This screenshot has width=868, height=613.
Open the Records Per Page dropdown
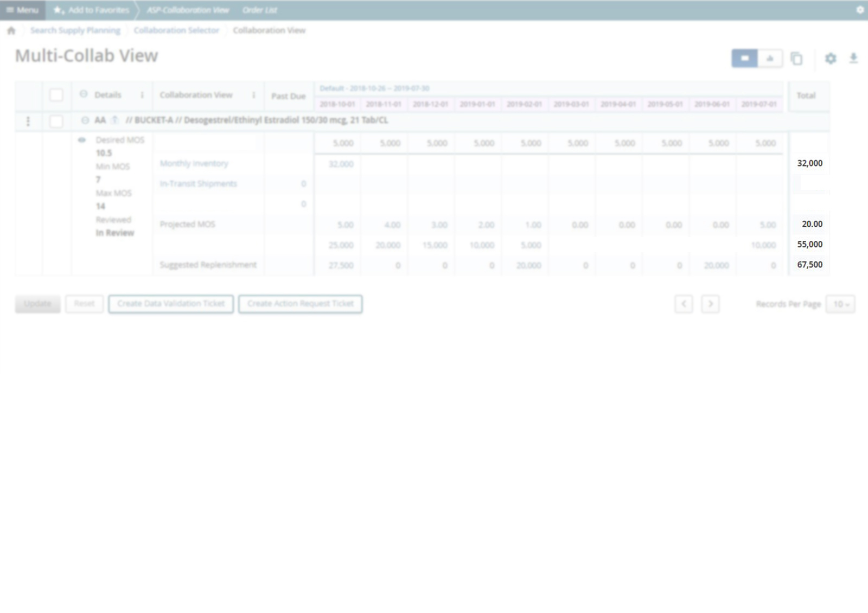coord(840,304)
